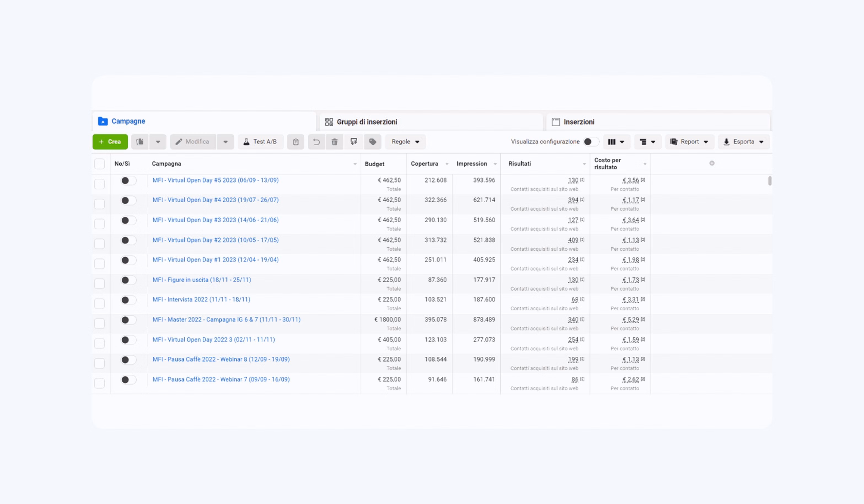Toggle campaign Figure in uscita switch
The image size is (864, 504).
click(128, 280)
